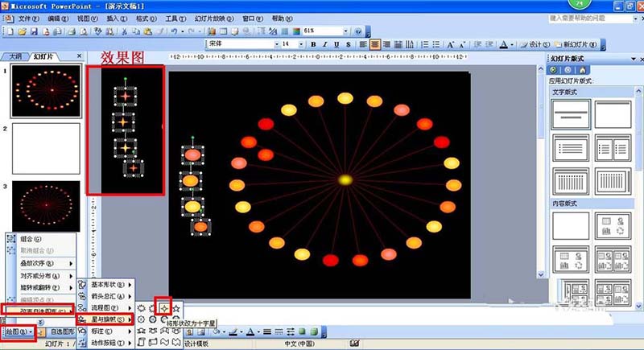The height and width of the screenshot is (350, 644).
Task: Change text direction in formatting toolbar
Action: tap(410, 44)
